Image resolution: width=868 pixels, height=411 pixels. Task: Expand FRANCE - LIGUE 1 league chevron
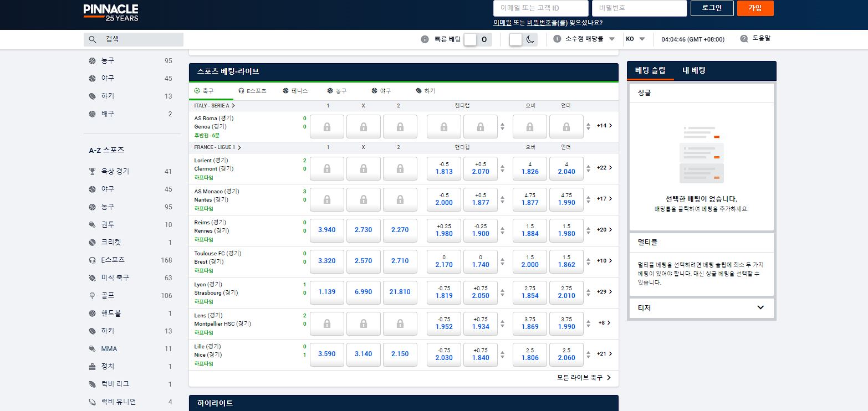[x=239, y=147]
